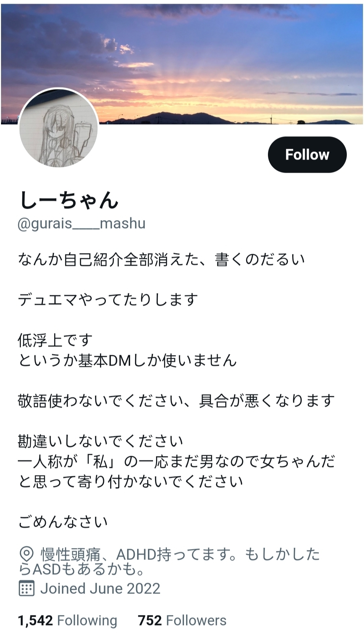
Task: Click the bio line starting 敬語使わないでください
Action: pyautogui.click(x=176, y=401)
